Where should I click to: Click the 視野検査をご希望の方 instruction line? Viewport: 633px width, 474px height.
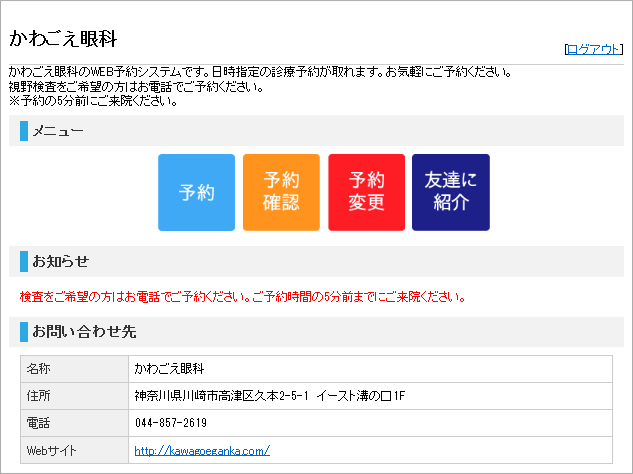coord(136,86)
